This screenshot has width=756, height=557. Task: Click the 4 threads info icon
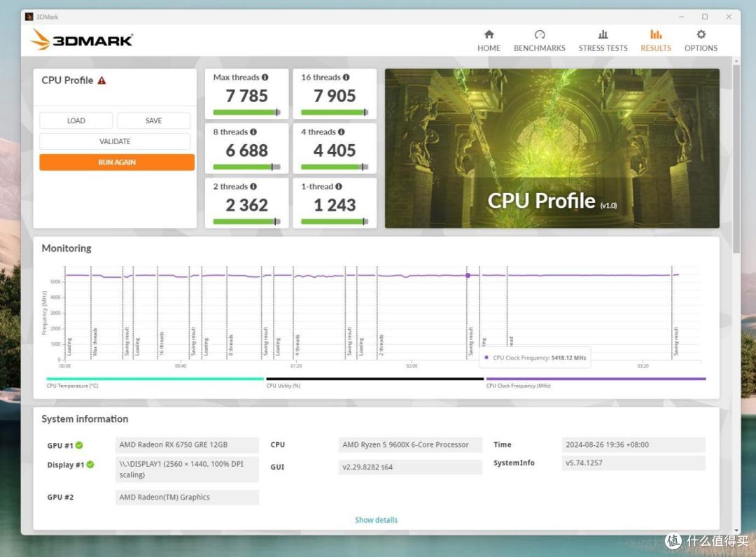click(342, 132)
